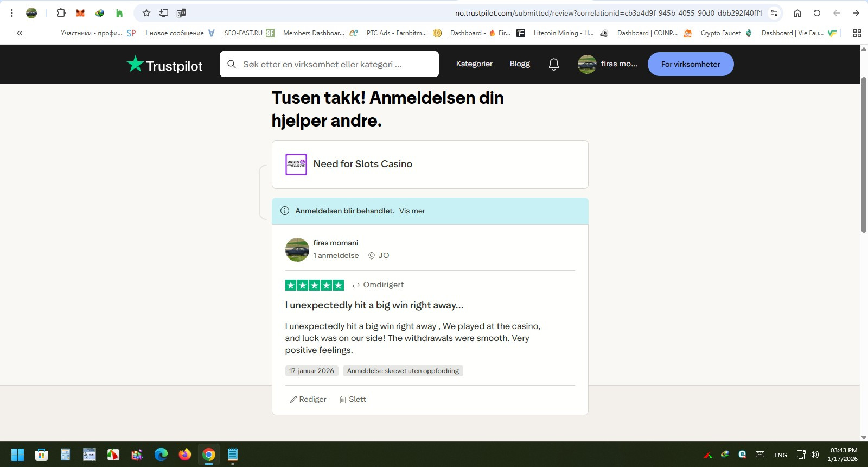Select the '17. januar 2026' date tag

point(312,371)
